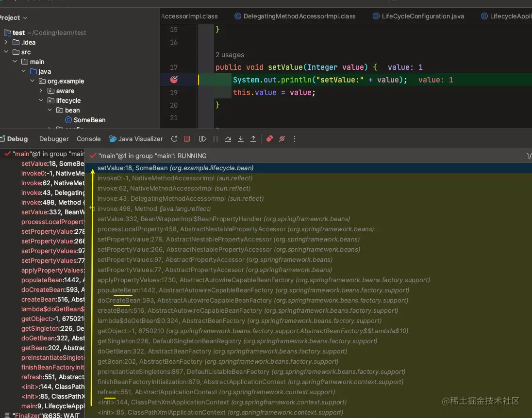Viewport: 532px width, 418px height.
Task: Select frame doGetBean:322, AbstractBeanFactory
Action: coord(308,351)
